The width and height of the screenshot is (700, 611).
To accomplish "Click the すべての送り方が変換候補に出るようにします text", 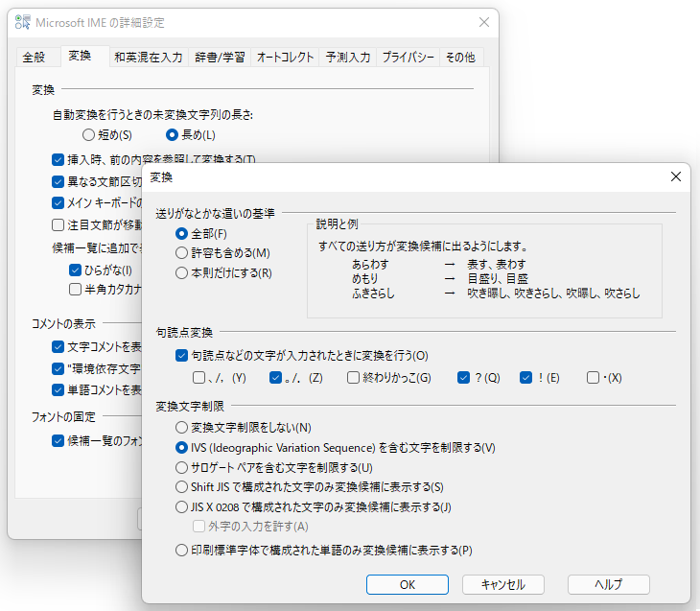I will 423,247.
